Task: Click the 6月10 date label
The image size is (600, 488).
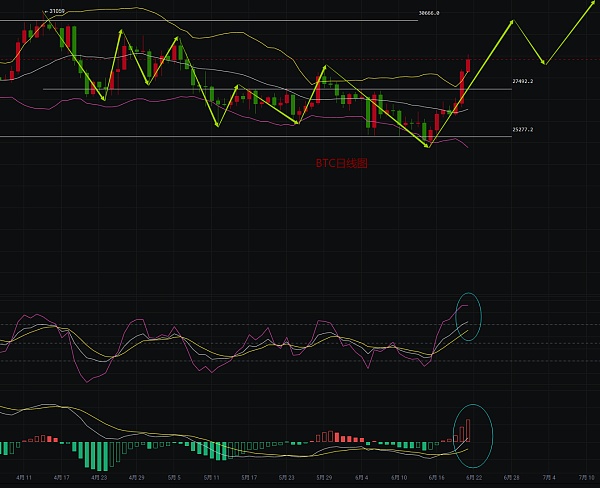Action: click(x=399, y=477)
